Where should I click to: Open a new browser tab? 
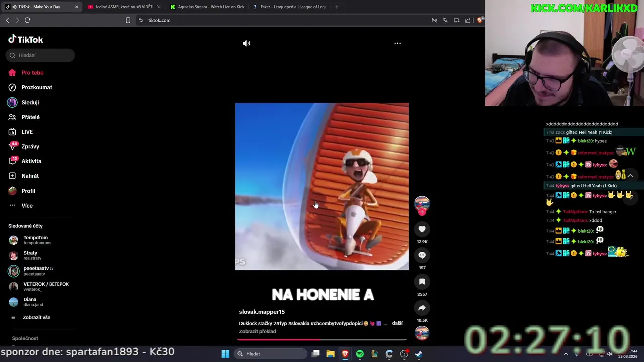(x=337, y=7)
